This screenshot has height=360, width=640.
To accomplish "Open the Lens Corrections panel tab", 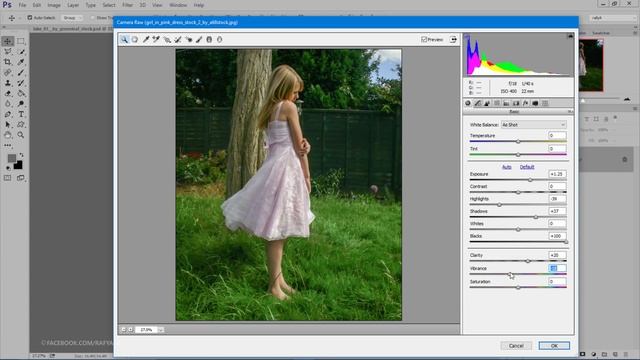I will click(516, 103).
